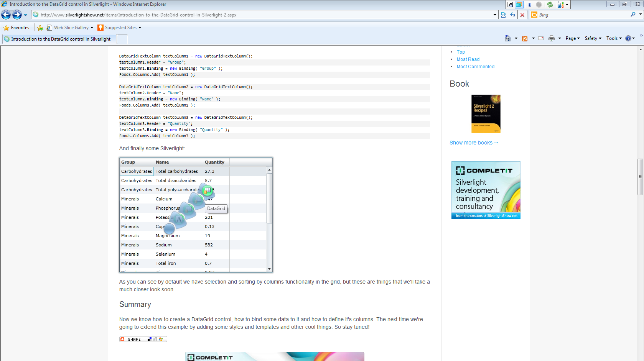Expand the address bar history dropdown arrow

[x=495, y=15]
